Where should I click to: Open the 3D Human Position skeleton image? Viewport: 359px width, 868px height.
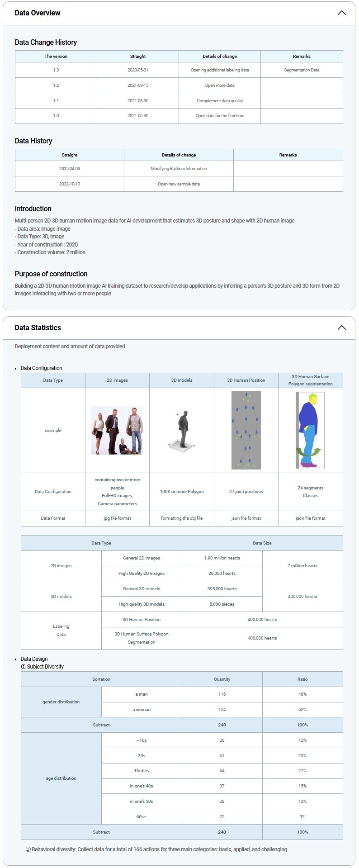point(246,430)
